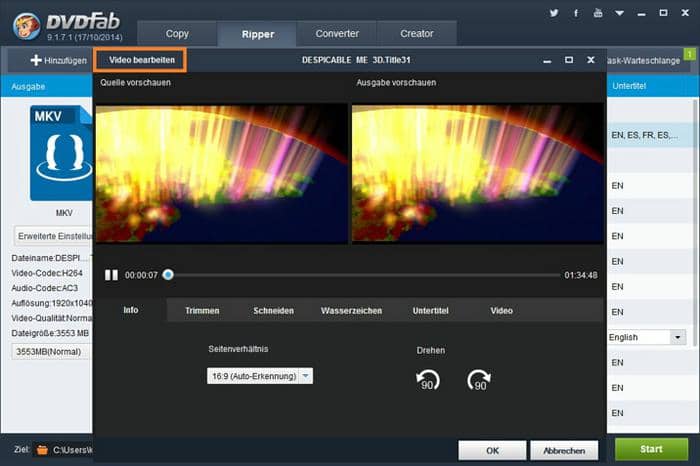Screen dimensions: 700x466
Task: Open the title bar dropdown menu arrow
Action: (619, 13)
